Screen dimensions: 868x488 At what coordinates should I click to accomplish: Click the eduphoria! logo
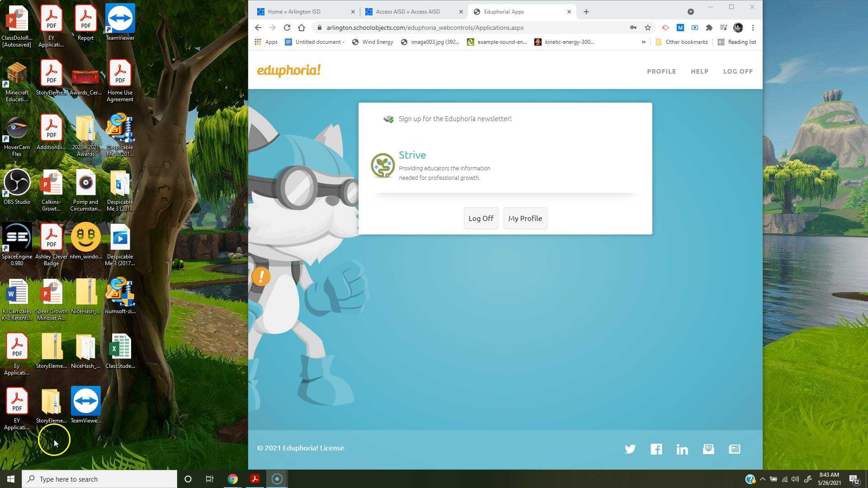289,70
